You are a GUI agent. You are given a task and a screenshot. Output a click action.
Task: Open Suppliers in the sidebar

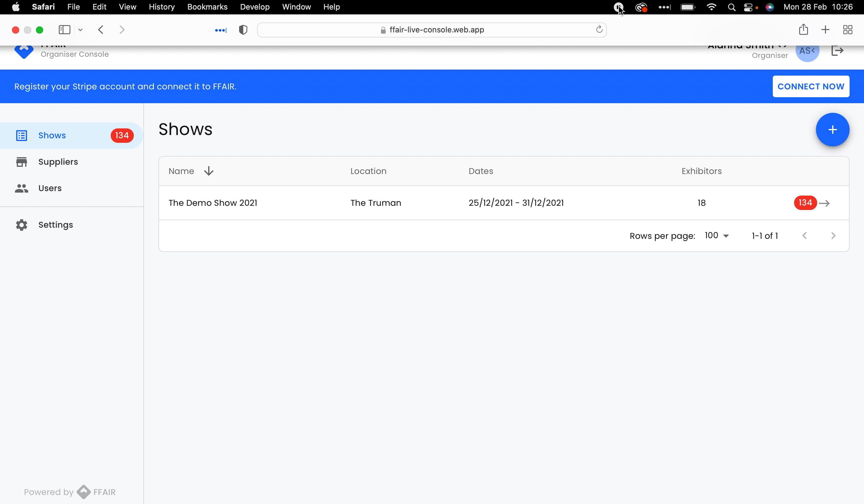71,162
